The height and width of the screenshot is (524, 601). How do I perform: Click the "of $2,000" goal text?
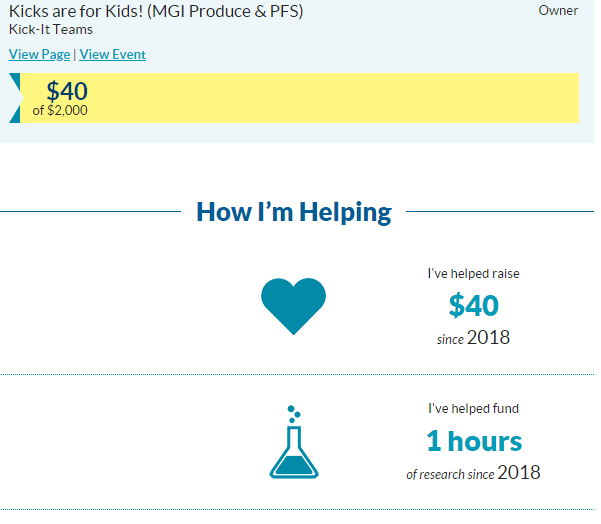click(60, 111)
